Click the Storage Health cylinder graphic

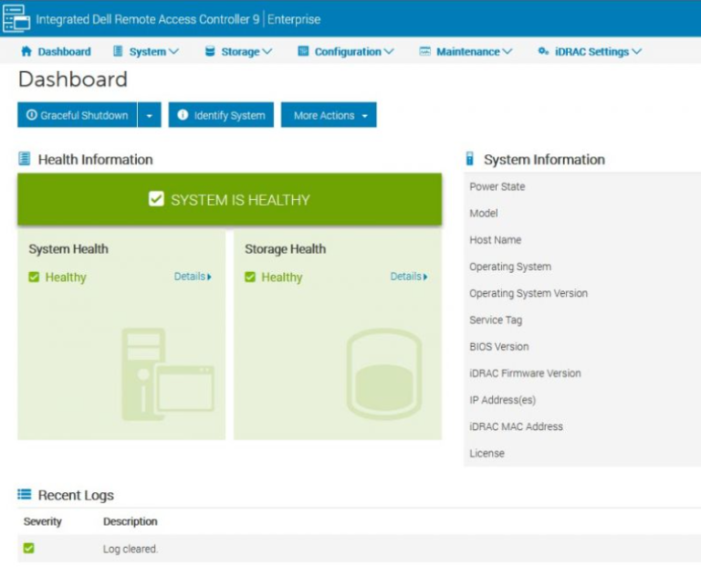(x=384, y=374)
